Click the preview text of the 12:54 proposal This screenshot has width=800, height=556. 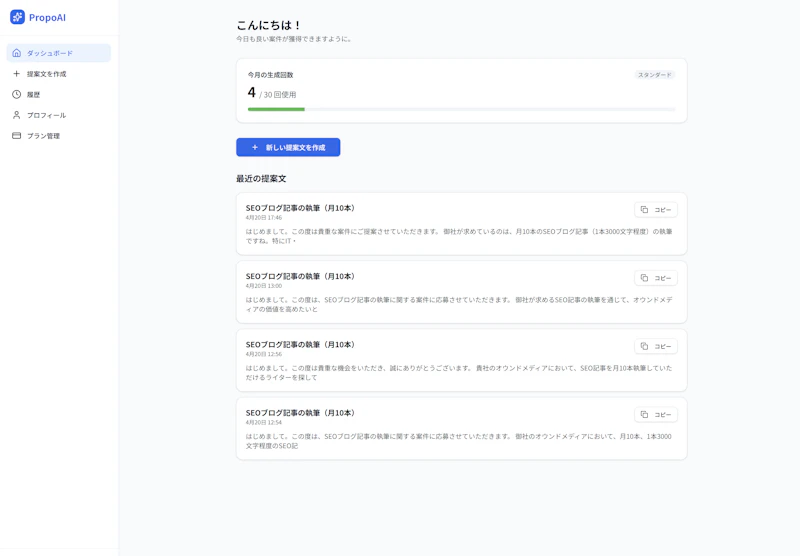pos(459,441)
